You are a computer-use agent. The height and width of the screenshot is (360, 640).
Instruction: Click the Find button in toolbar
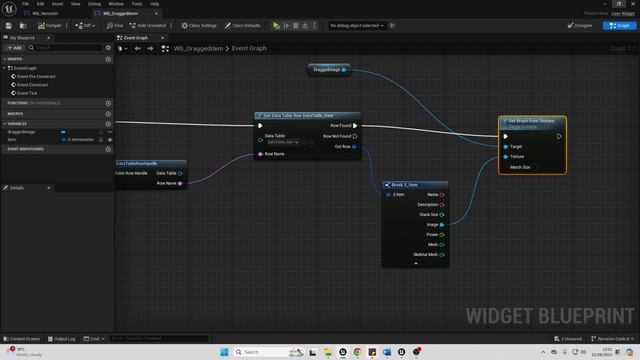pos(115,26)
